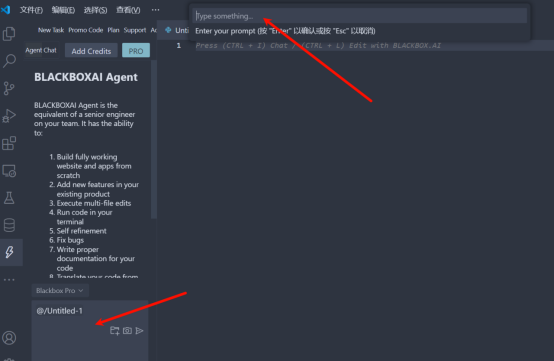The image size is (554, 361).
Task: Focus the chat input containing @/Untitled-1
Action: coord(90,330)
